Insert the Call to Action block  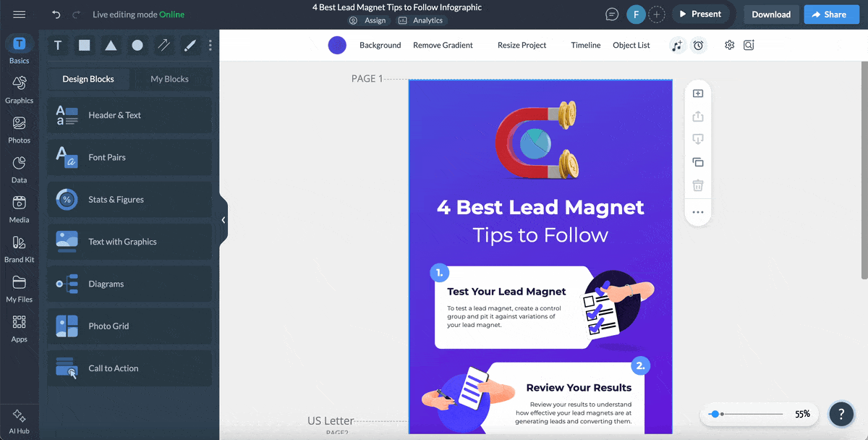click(129, 368)
